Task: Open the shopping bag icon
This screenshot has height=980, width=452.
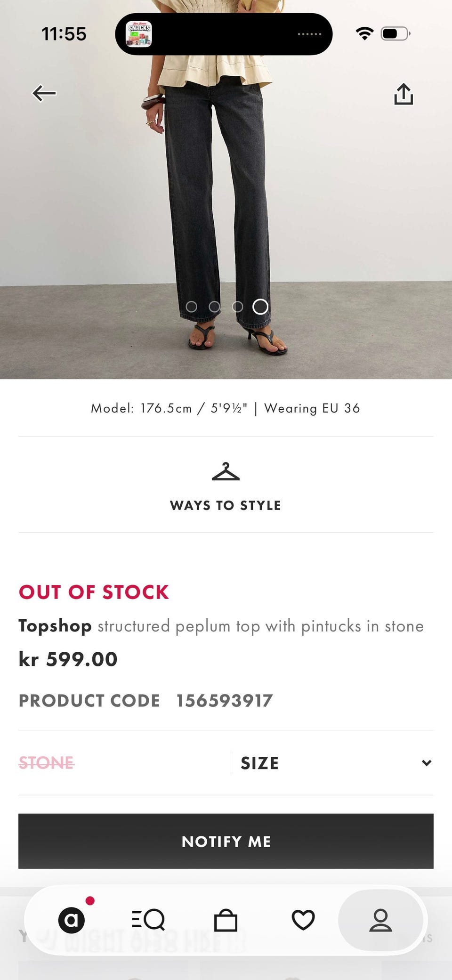Action: 226,920
